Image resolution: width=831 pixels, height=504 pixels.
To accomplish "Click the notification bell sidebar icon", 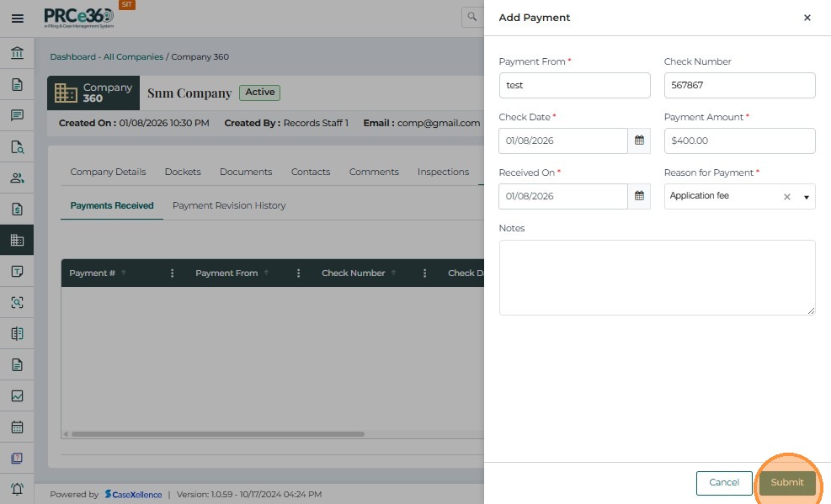I will (17, 489).
